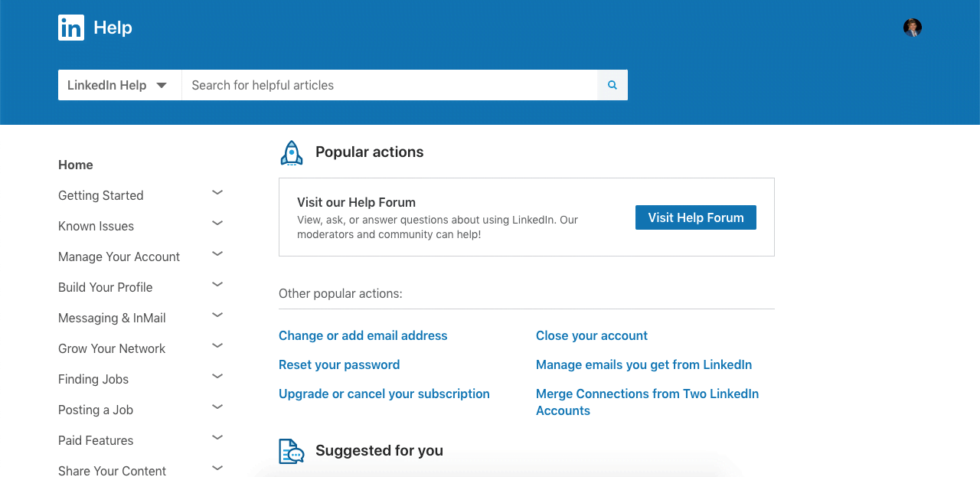
Task: Click the Suggested for you document icon
Action: tap(292, 451)
